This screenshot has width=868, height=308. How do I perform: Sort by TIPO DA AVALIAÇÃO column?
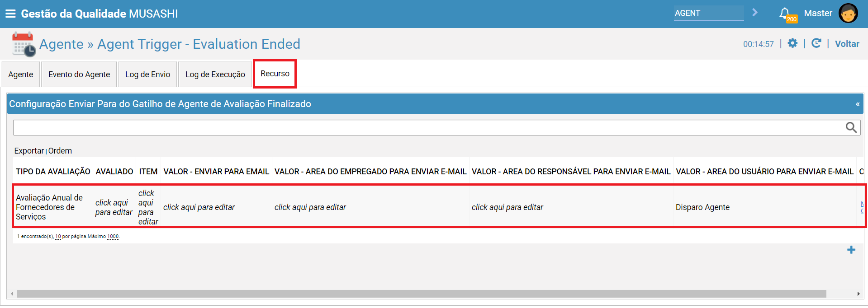[x=53, y=172]
